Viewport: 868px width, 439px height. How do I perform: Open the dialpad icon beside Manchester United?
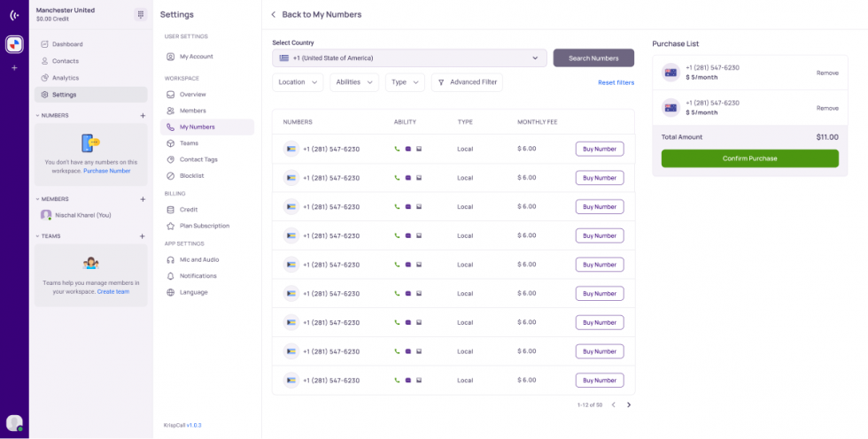tap(140, 14)
